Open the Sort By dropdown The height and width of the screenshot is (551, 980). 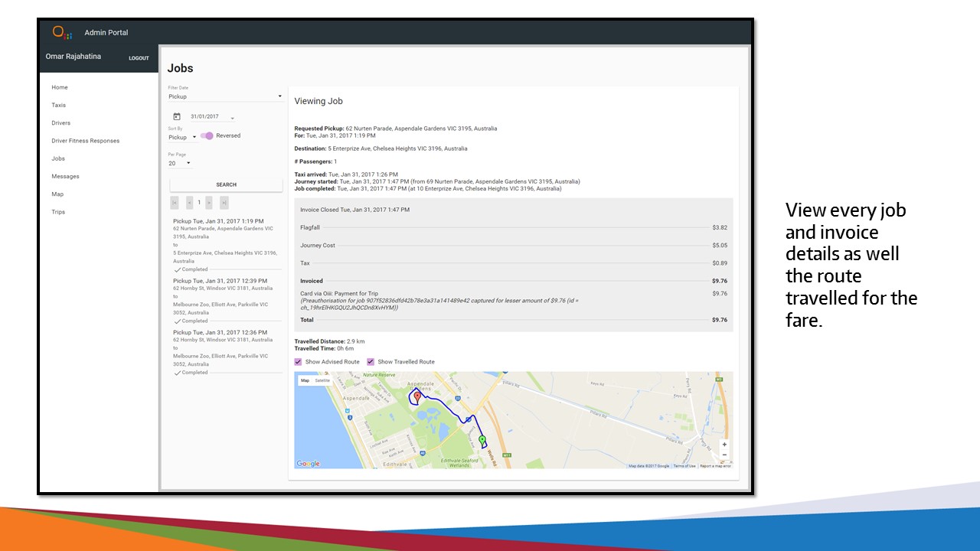[x=183, y=138]
